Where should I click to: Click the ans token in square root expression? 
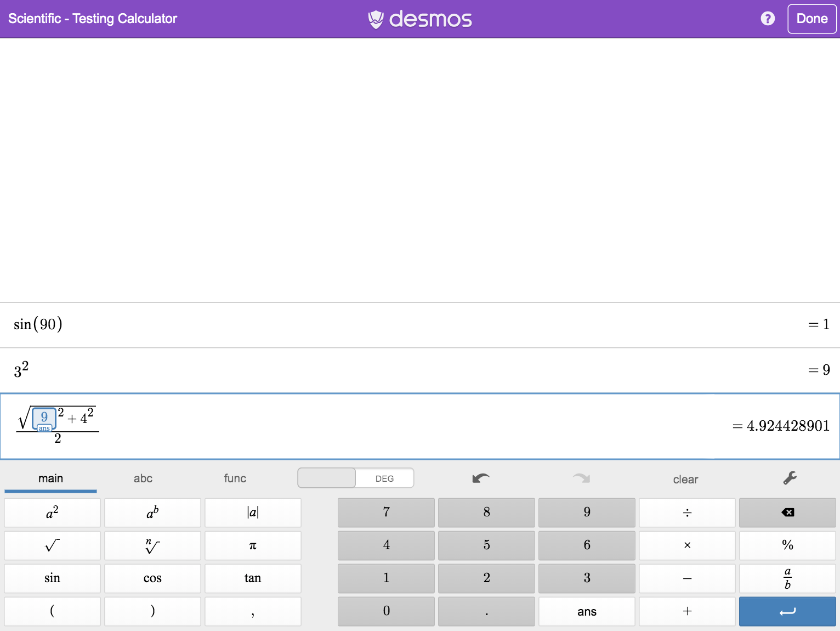44,420
